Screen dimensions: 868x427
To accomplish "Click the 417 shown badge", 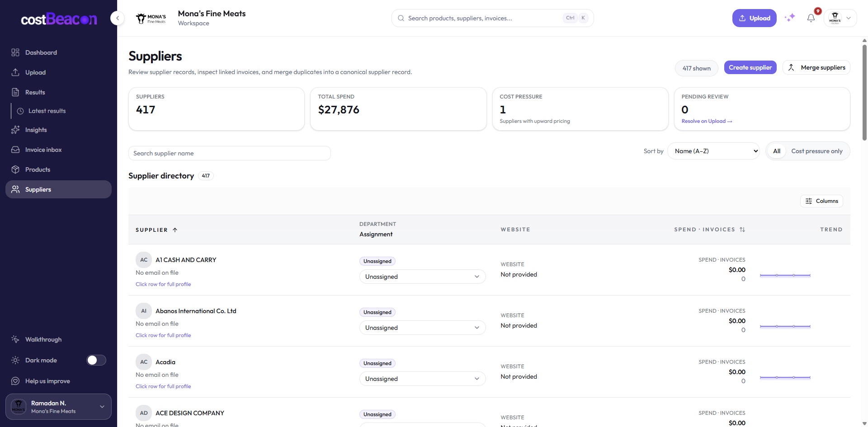I will [697, 68].
